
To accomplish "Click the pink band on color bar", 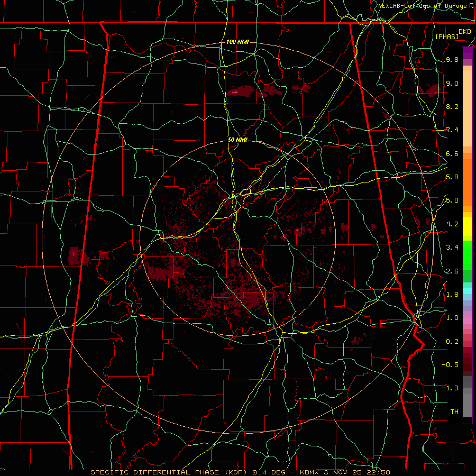I will 467,321.
